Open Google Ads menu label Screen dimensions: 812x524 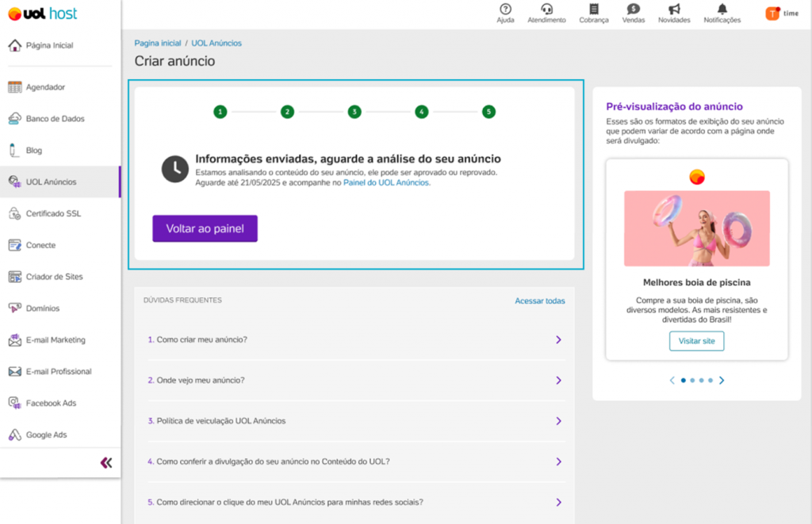click(x=46, y=435)
